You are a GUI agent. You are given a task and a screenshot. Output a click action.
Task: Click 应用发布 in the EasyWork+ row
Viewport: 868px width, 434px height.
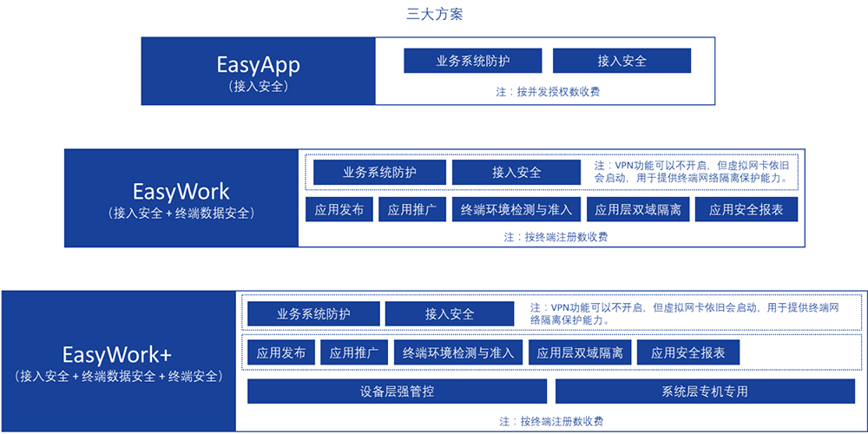point(281,352)
